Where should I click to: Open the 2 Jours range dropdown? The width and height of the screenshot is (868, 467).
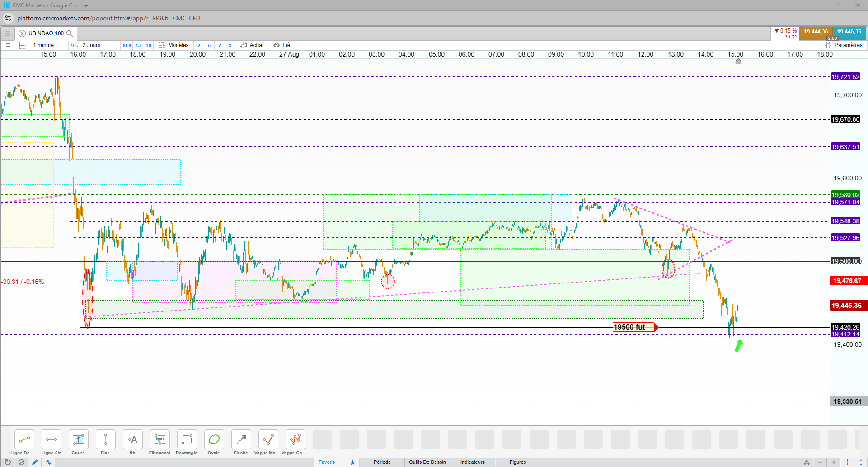pyautogui.click(x=91, y=45)
